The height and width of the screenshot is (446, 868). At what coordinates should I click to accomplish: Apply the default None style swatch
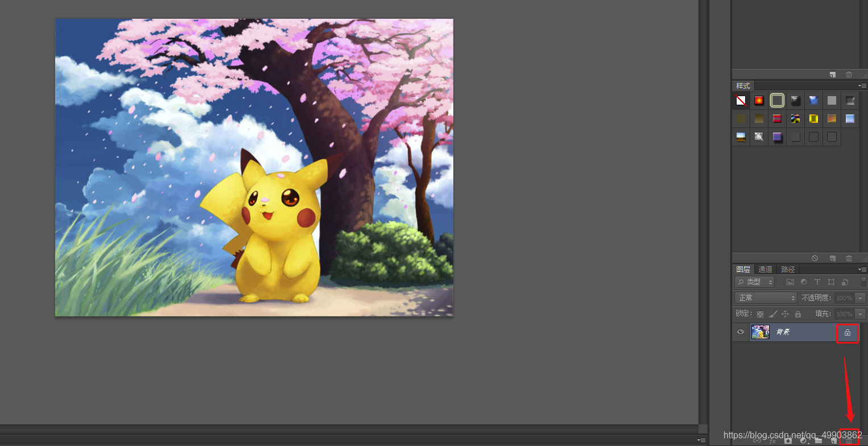pos(741,101)
